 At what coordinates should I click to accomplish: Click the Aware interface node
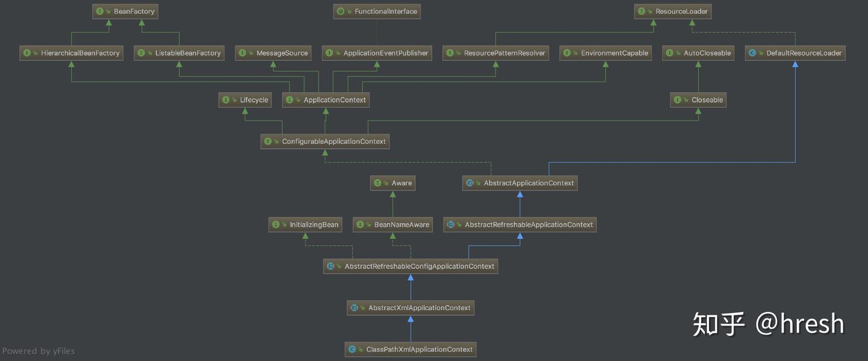[393, 183]
